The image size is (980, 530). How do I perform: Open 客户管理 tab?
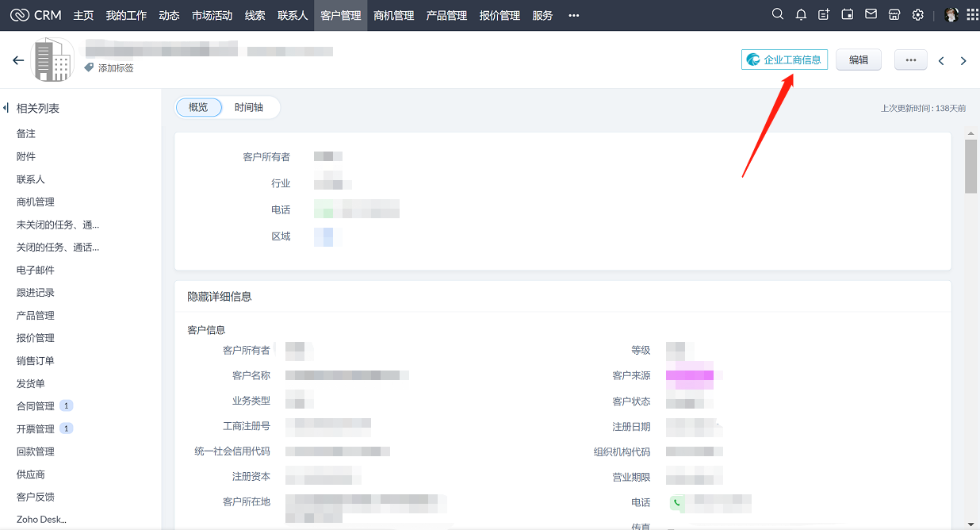pos(341,15)
